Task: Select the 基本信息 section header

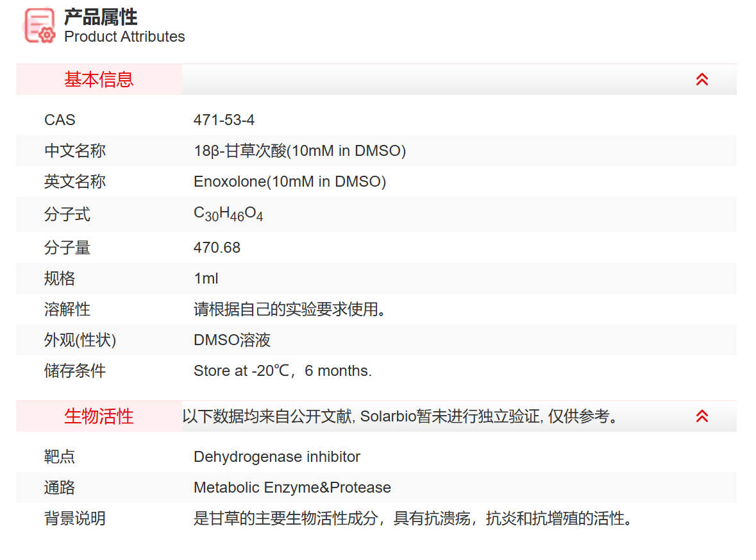Action: click(99, 80)
